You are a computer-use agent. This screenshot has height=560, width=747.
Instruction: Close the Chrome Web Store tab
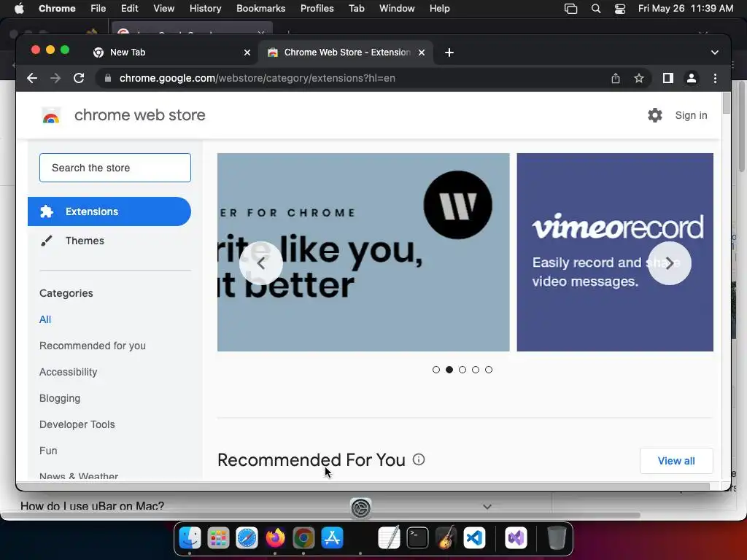pyautogui.click(x=421, y=52)
